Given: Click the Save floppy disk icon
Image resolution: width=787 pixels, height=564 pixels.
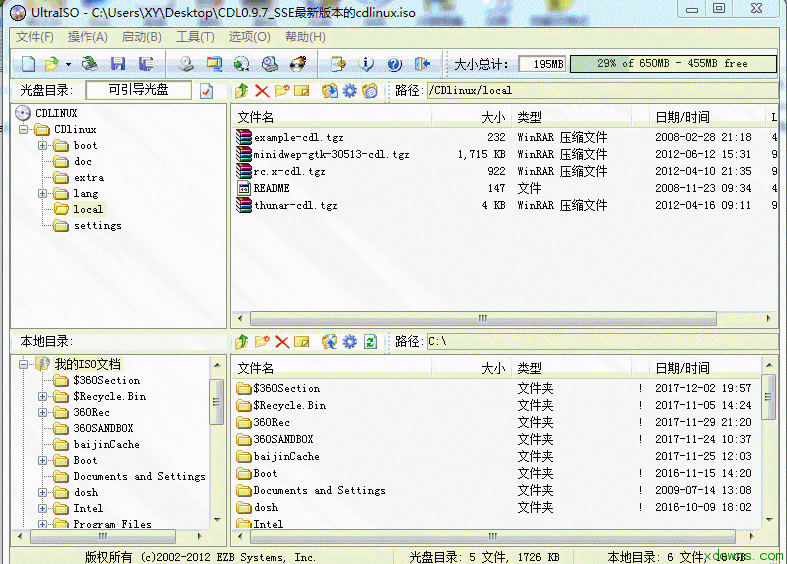Looking at the screenshot, I should pyautogui.click(x=118, y=64).
